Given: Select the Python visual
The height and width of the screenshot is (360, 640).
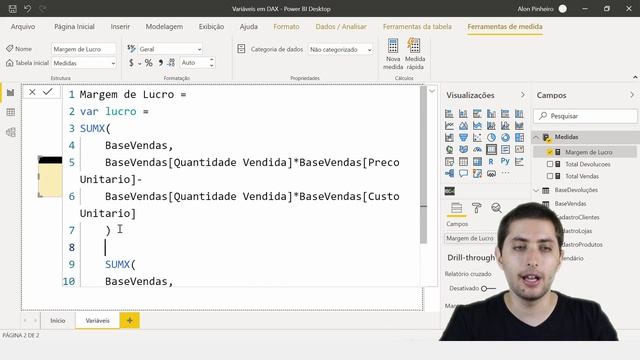Looking at the screenshot, I should (505, 162).
